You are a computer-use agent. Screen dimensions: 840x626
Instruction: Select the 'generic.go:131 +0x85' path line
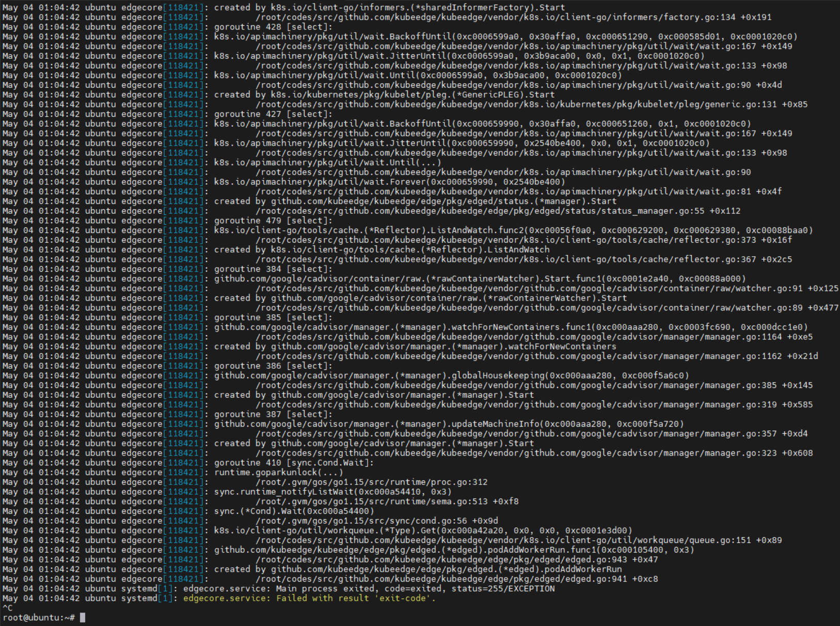[x=405, y=104]
